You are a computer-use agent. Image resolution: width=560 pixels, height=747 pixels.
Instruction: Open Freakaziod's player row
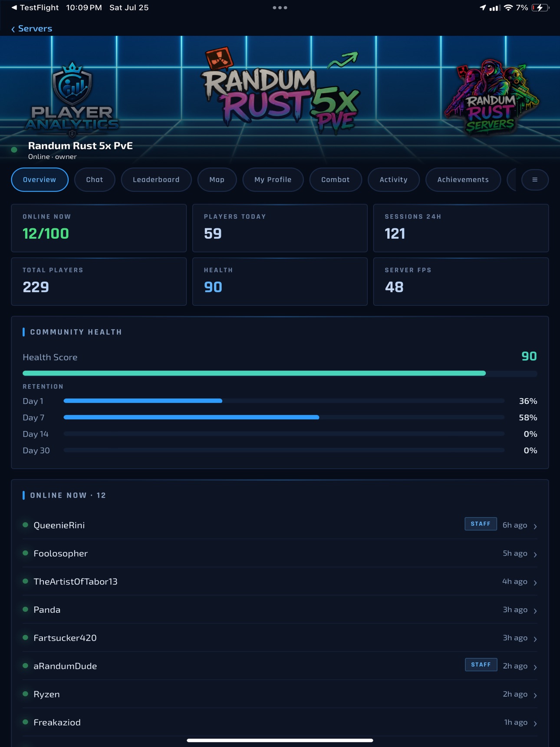(280, 722)
